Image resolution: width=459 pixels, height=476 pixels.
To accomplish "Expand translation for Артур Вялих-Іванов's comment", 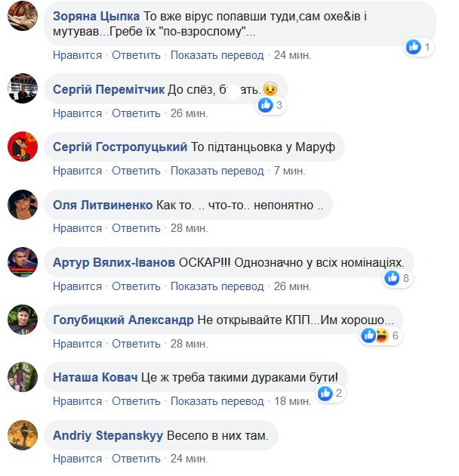I will point(217,286).
